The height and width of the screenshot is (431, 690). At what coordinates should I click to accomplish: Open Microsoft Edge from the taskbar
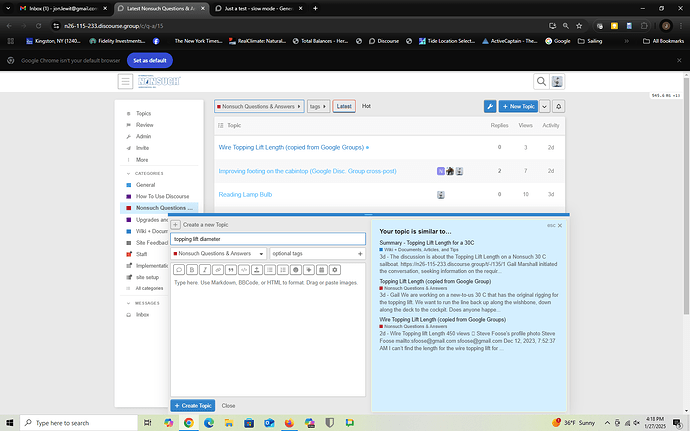pos(209,423)
